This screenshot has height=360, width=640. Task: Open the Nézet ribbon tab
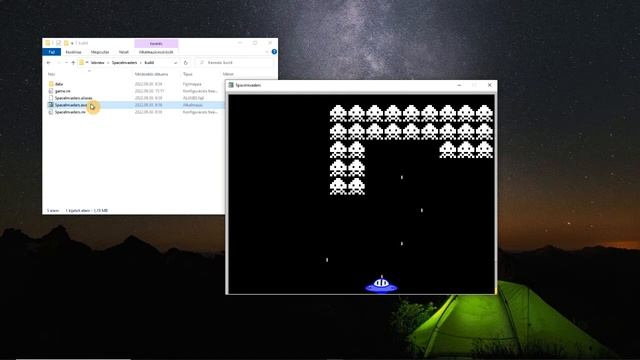(124, 52)
